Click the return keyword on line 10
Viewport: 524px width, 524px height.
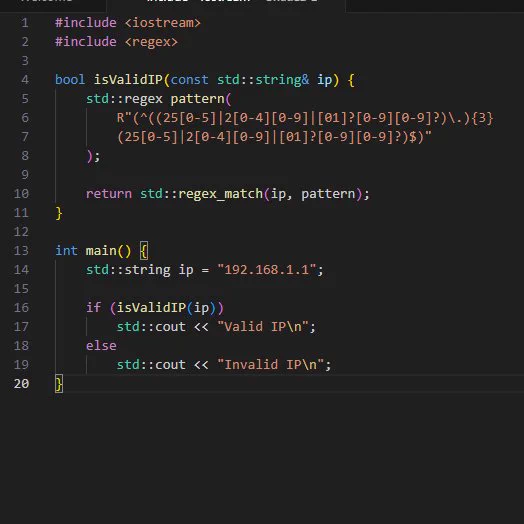point(109,194)
